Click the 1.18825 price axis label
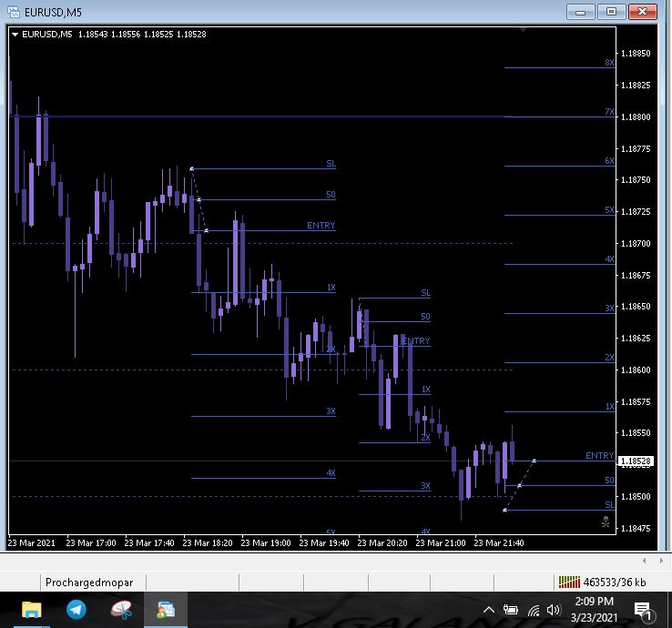672x628 pixels. 636,86
